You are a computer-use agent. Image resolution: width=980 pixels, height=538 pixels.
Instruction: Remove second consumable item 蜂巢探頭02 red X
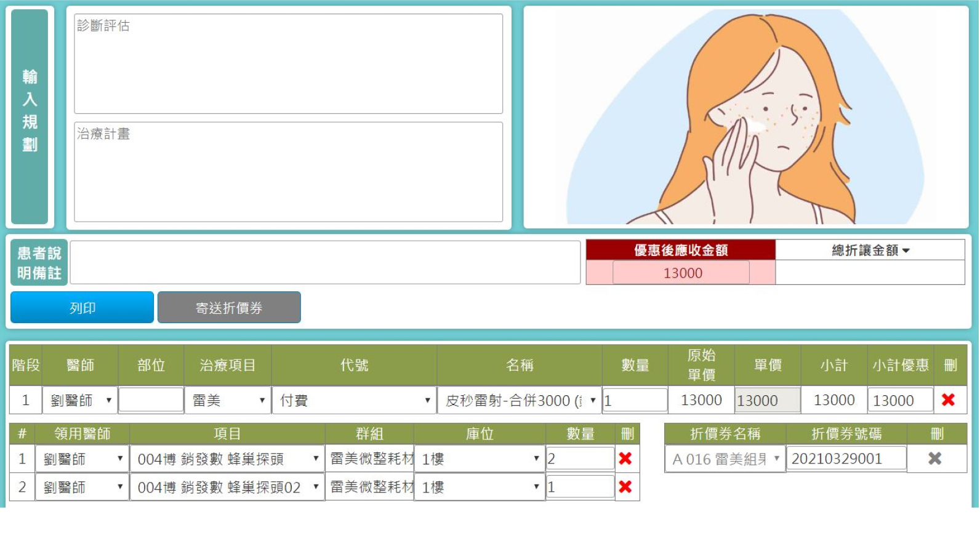tap(625, 487)
